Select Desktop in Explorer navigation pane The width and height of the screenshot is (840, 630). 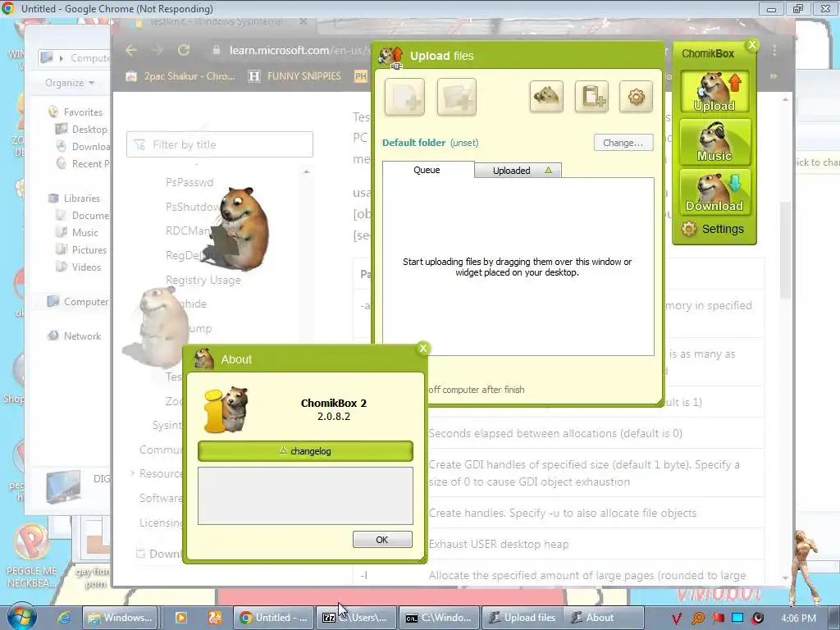point(81,129)
